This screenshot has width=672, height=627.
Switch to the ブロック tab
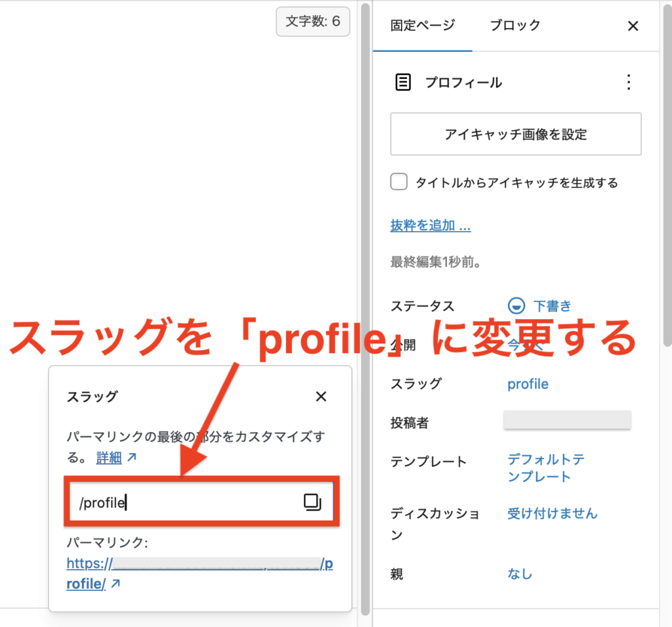click(x=515, y=26)
